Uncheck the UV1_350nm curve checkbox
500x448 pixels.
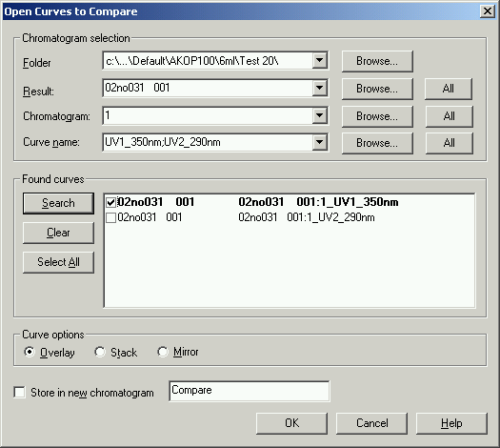[110, 202]
